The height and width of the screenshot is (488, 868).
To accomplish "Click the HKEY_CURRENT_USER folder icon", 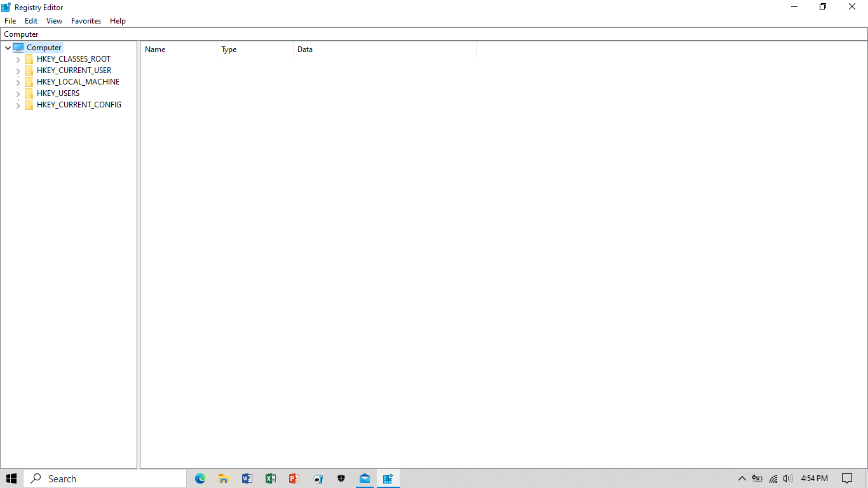I will (x=29, y=71).
